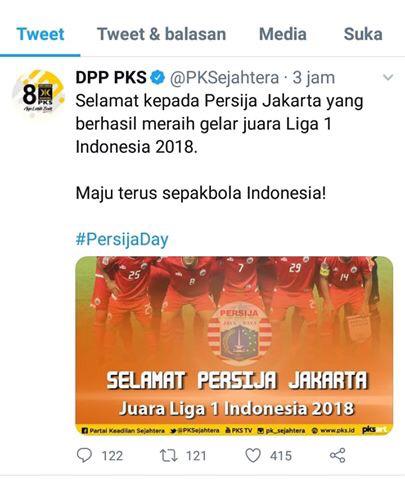Open the tweet text body

coord(219,147)
